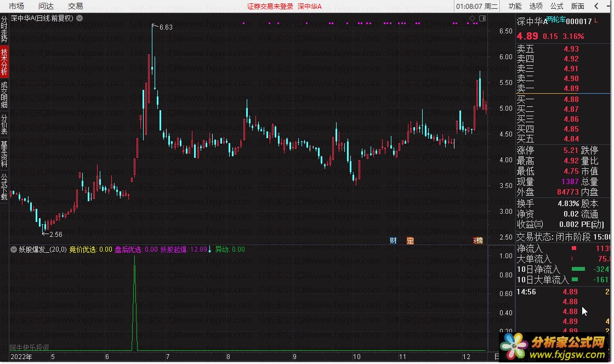Screen dimensions: 614x364
Task: Click stock code 000017
Action: [579, 21]
